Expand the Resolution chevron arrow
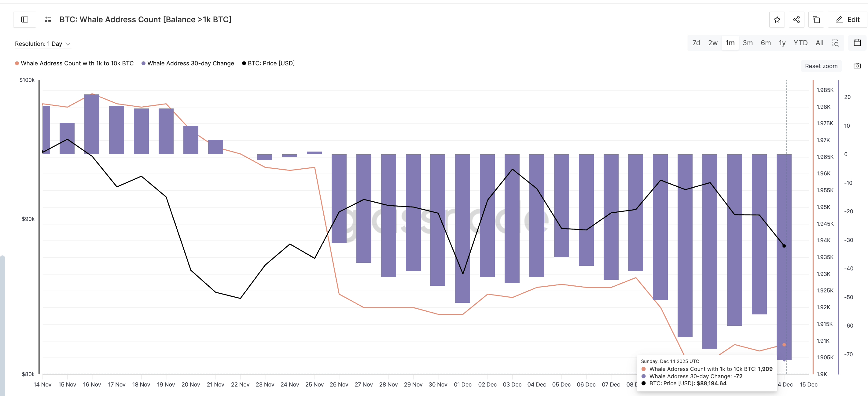Screen dimensions: 868x396 click(68, 44)
